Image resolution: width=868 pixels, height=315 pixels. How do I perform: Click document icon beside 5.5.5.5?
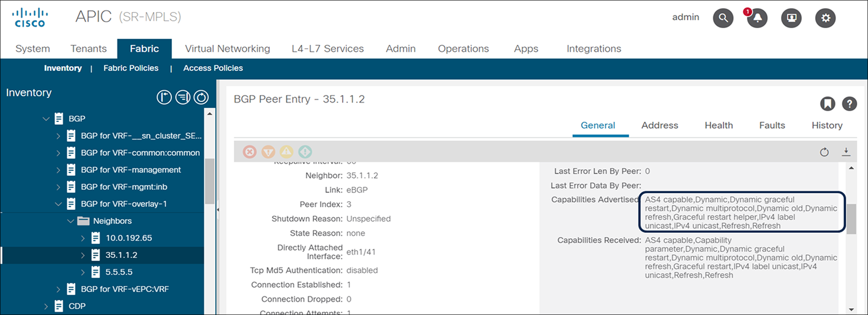click(x=96, y=272)
